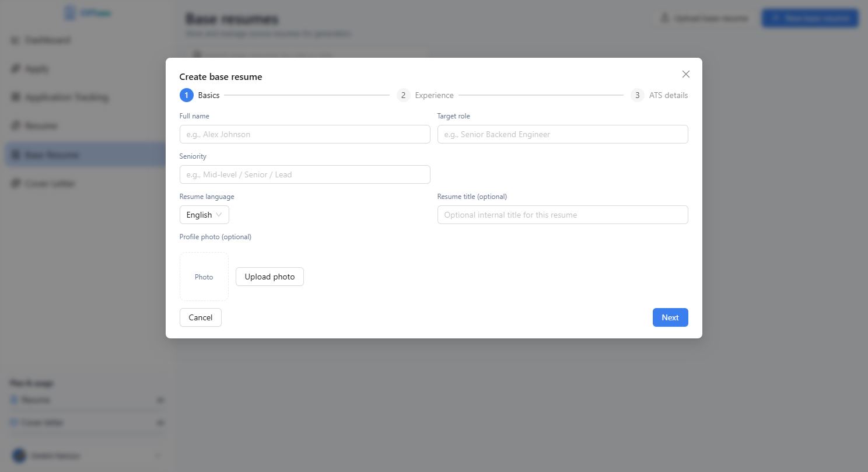Close the Create base resume dialog
The image size is (868, 472).
point(685,74)
